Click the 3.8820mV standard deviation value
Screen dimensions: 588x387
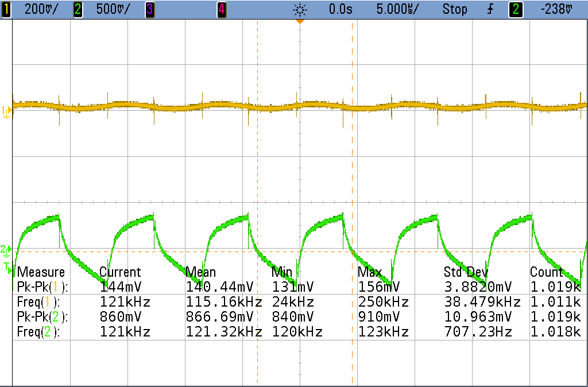click(x=478, y=287)
